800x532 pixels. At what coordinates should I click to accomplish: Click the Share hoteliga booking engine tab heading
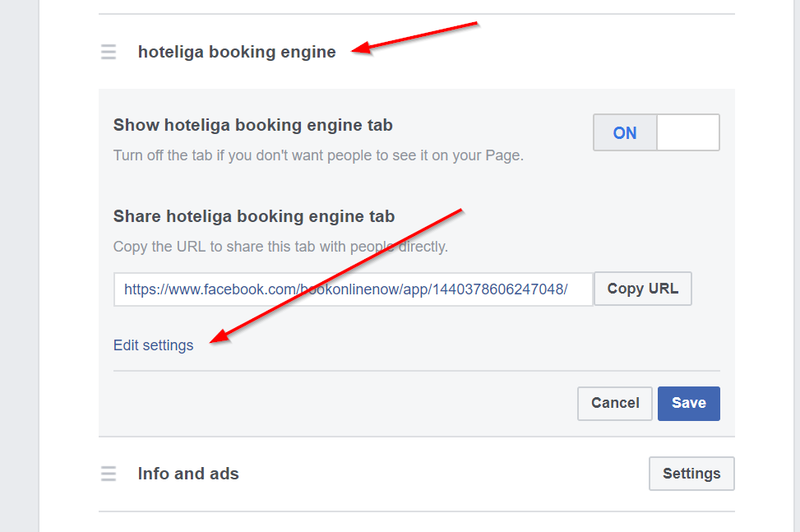(x=254, y=216)
